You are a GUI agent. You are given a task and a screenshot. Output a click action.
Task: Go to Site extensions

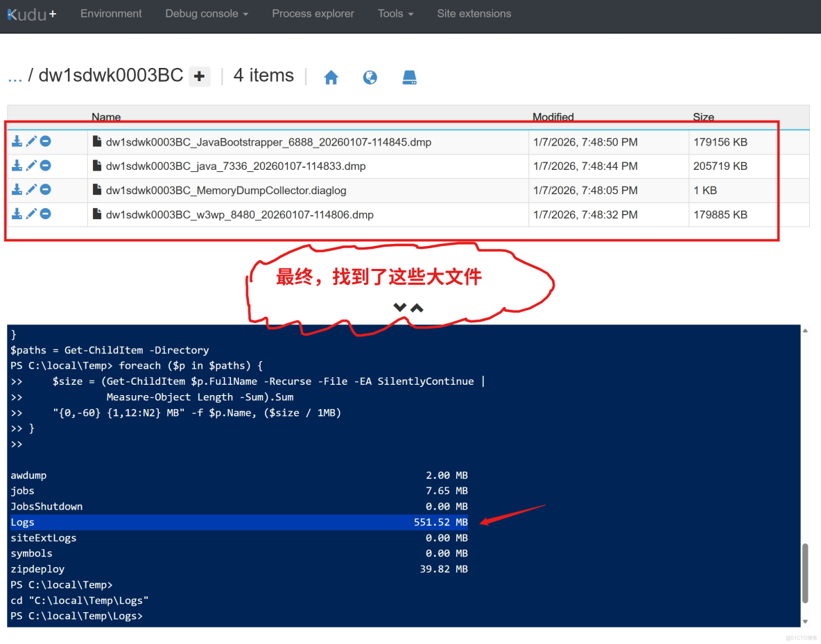click(x=474, y=13)
